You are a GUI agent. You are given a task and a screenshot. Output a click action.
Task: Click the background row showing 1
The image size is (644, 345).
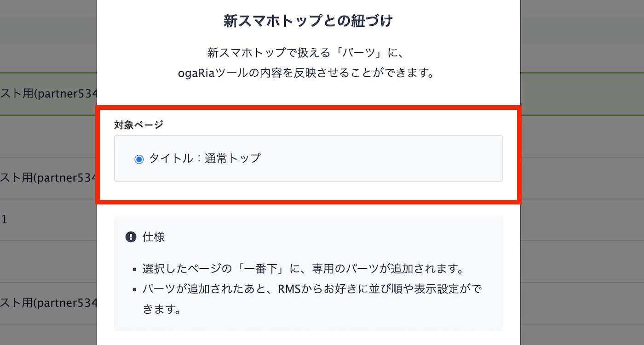pos(48,220)
